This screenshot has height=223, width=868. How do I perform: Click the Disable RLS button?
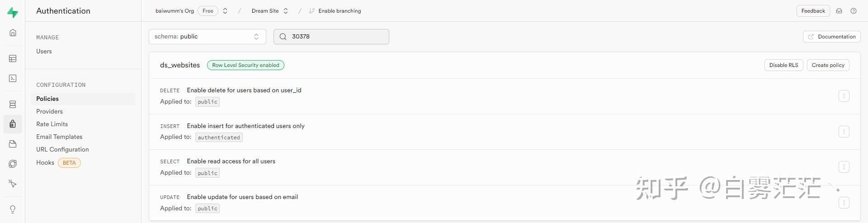coord(783,65)
